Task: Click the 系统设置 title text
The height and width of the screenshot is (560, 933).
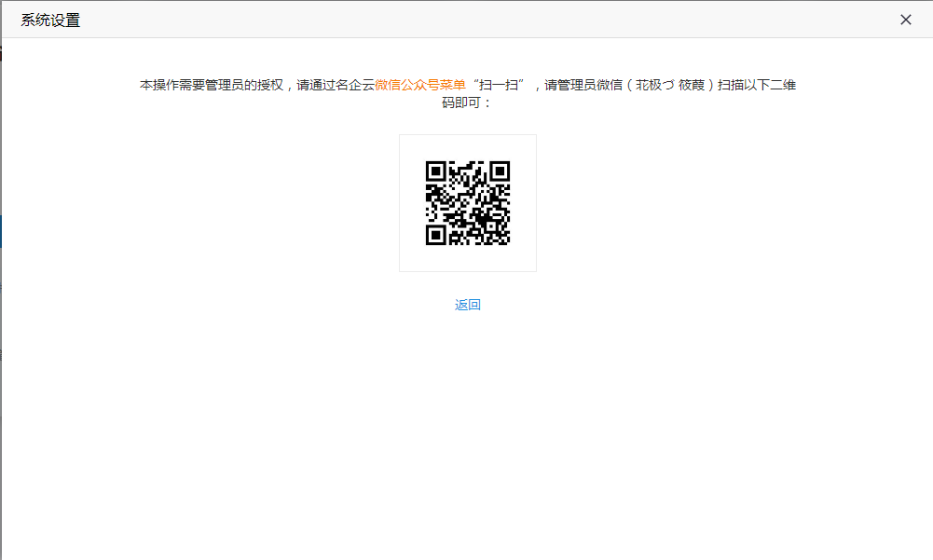Action: point(50,20)
